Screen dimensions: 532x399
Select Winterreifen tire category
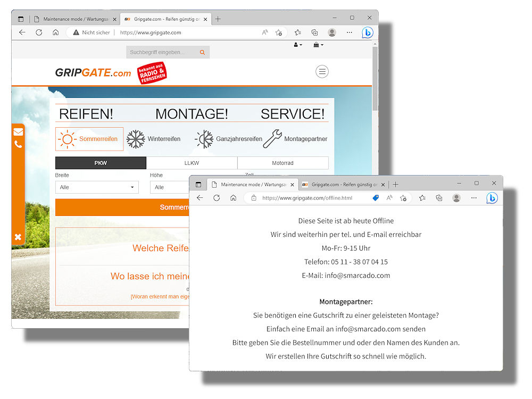coord(153,139)
